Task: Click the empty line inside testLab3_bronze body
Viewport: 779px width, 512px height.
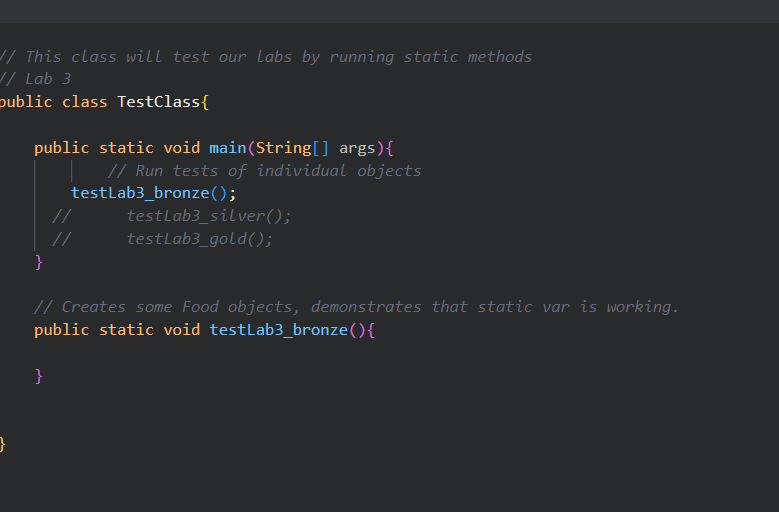Action: click(x=390, y=353)
